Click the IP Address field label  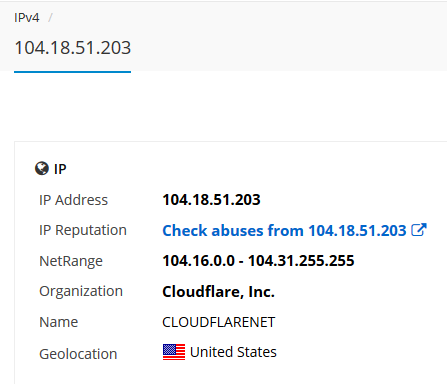[74, 200]
